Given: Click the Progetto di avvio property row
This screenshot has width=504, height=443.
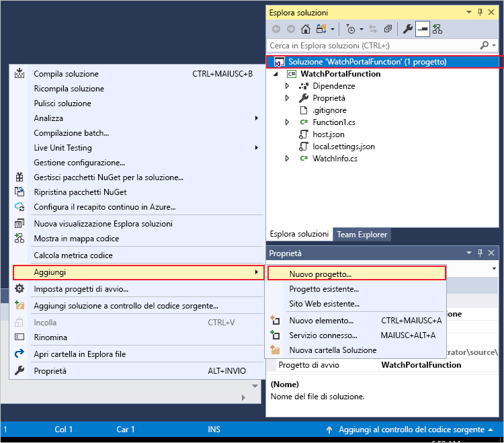Looking at the screenshot, I should (x=382, y=365).
